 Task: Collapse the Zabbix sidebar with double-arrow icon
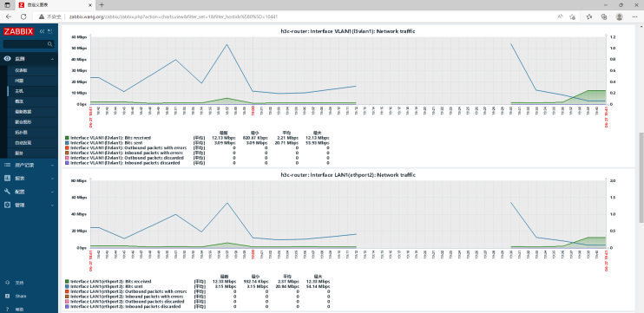pos(42,31)
